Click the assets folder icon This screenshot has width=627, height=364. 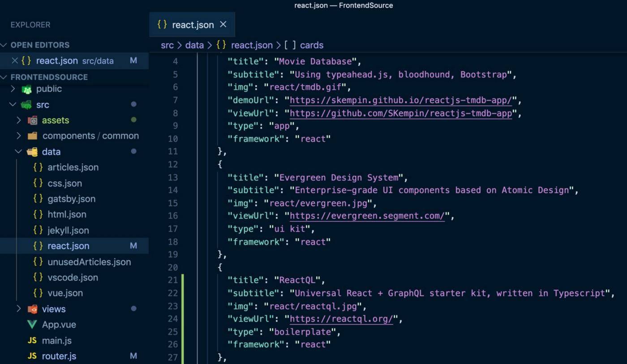pyautogui.click(x=32, y=120)
